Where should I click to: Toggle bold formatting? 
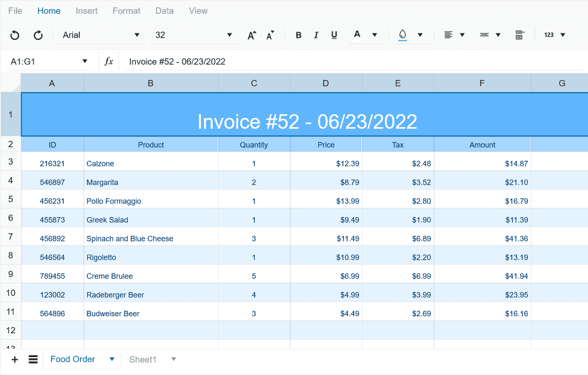(x=299, y=35)
